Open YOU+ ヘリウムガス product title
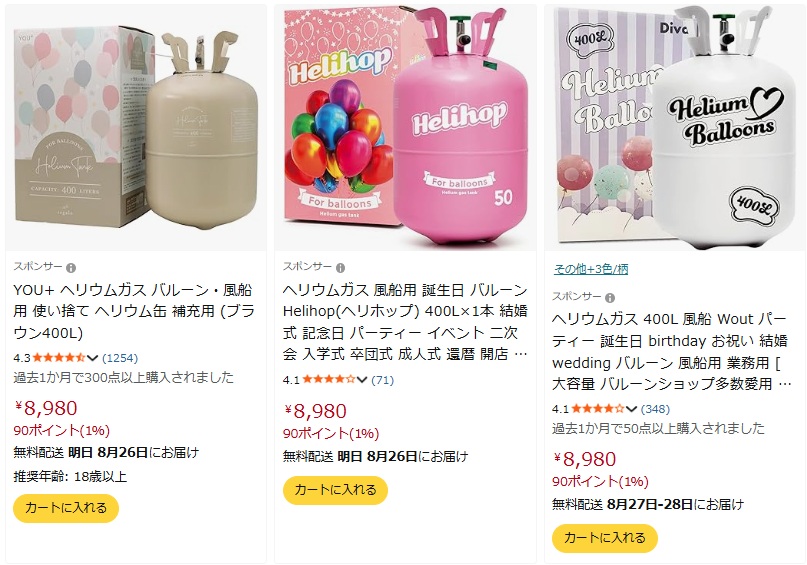 tap(134, 311)
